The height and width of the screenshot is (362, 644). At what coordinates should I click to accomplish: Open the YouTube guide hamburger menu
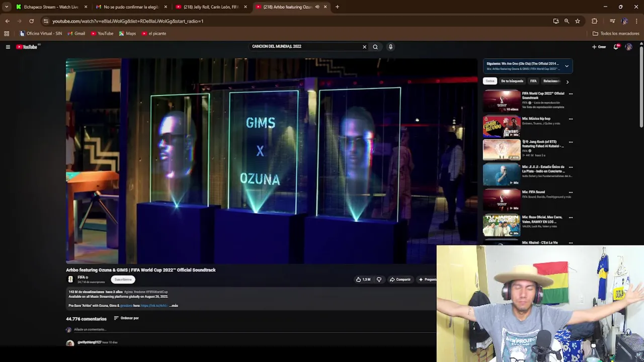click(8, 47)
